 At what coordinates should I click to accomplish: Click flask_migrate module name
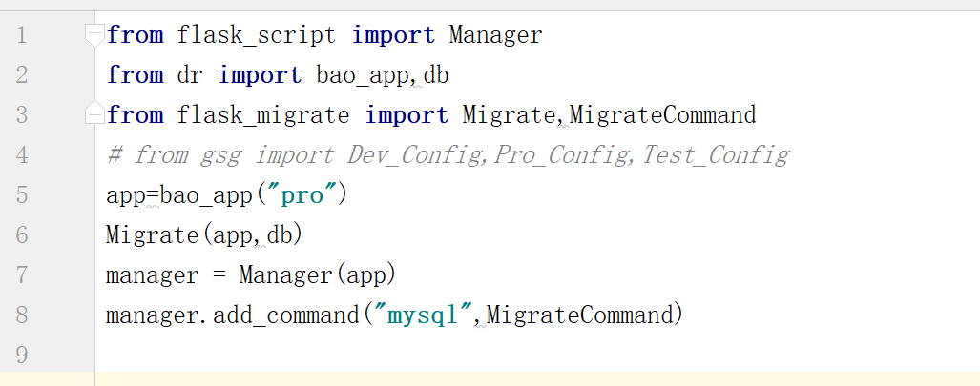coord(262,115)
